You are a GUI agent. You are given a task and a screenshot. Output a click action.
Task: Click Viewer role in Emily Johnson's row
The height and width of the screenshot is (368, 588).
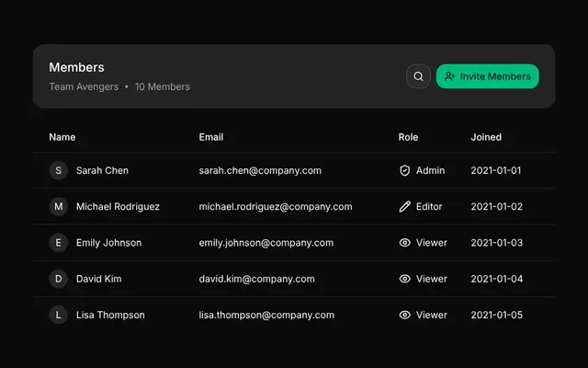coord(431,243)
